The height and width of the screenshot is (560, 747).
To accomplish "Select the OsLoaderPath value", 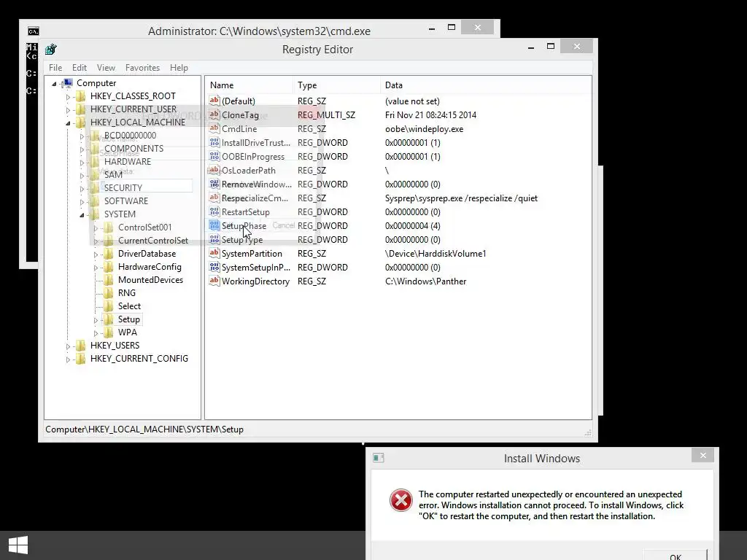I will tap(249, 171).
